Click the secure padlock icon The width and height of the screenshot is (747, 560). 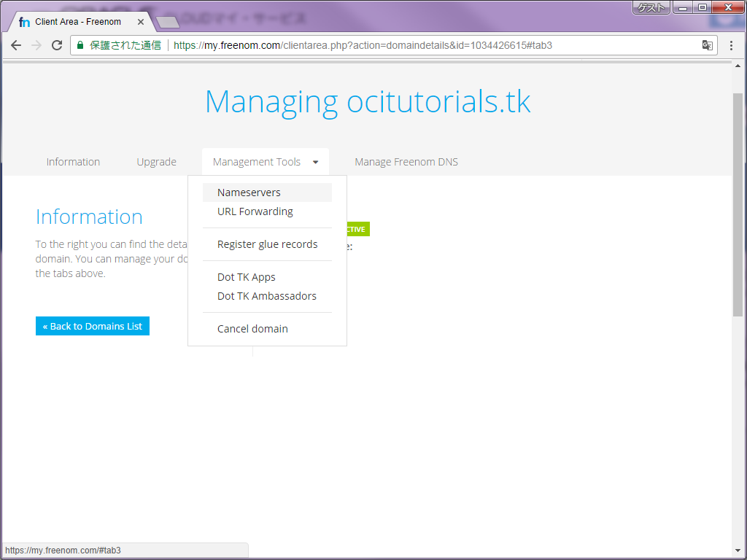(80, 45)
